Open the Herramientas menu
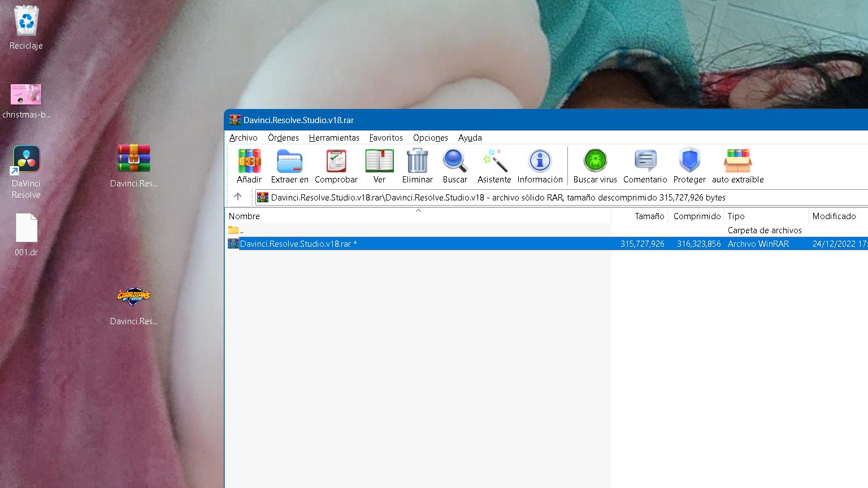Viewport: 868px width, 488px height. click(x=334, y=138)
